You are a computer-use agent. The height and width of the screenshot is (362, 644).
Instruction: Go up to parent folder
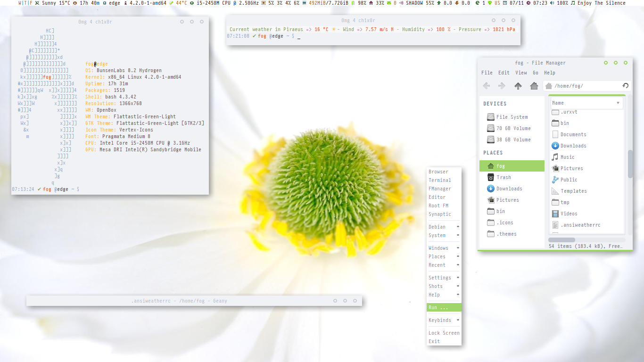[x=518, y=86]
